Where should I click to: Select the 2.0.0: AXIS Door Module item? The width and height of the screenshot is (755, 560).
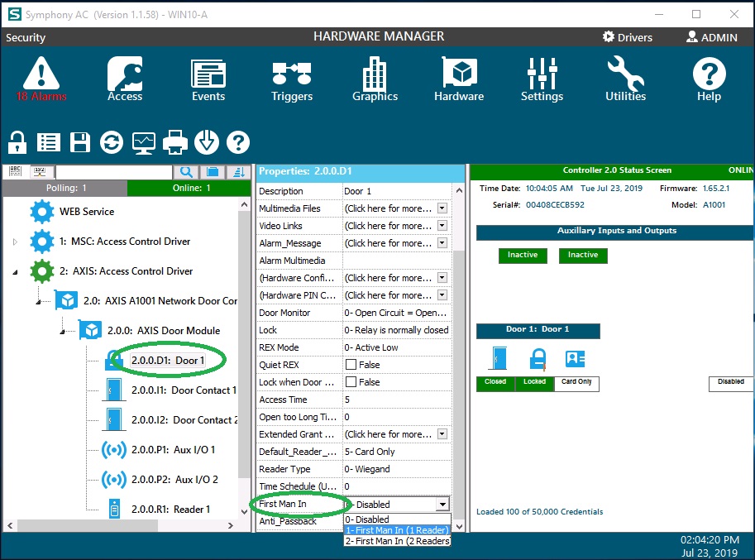click(163, 331)
